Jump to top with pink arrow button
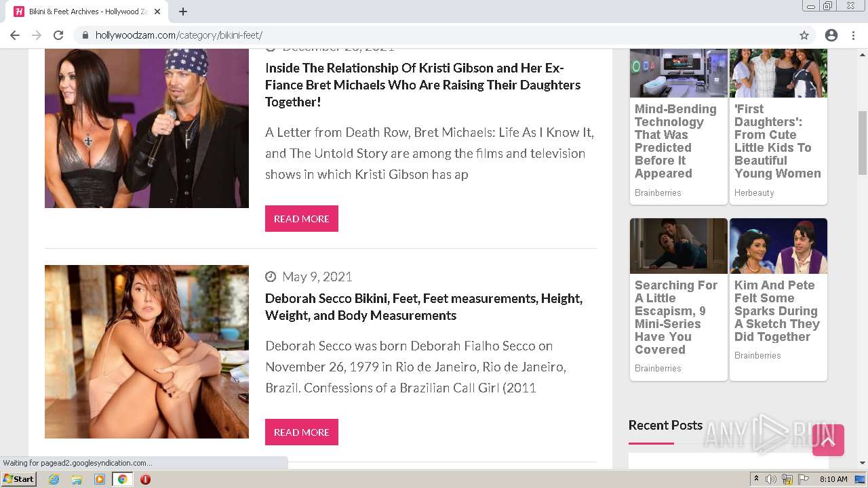The image size is (868, 488). [828, 441]
